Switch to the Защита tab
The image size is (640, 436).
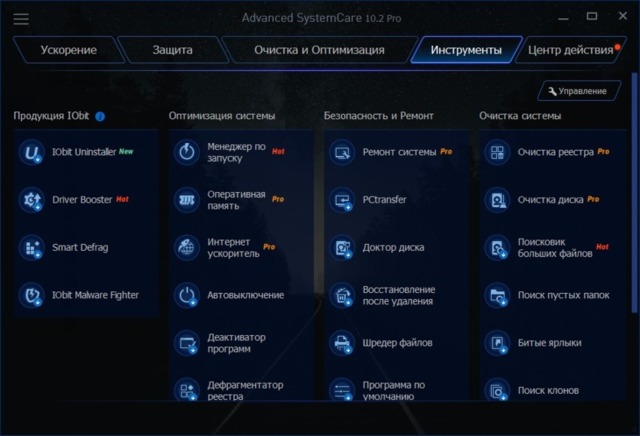171,50
